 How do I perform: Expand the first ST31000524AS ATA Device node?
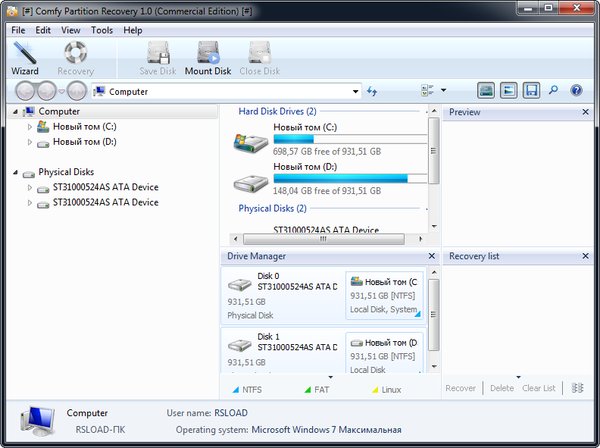point(29,187)
